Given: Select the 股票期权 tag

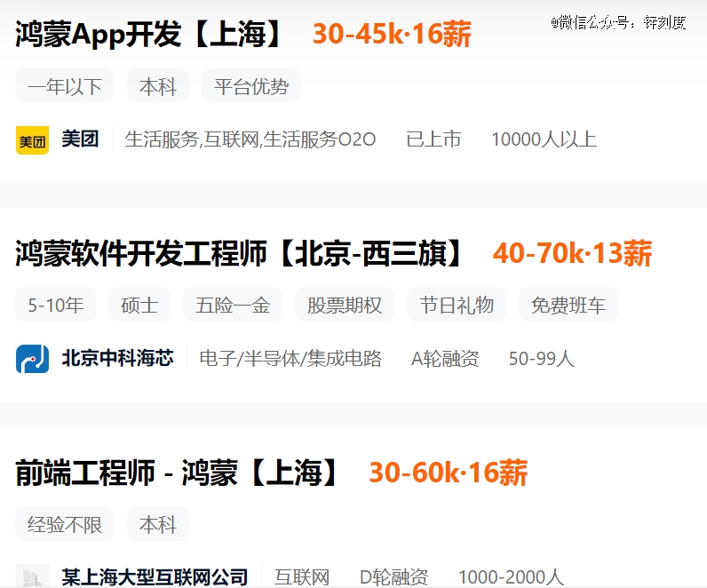Looking at the screenshot, I should tap(345, 305).
